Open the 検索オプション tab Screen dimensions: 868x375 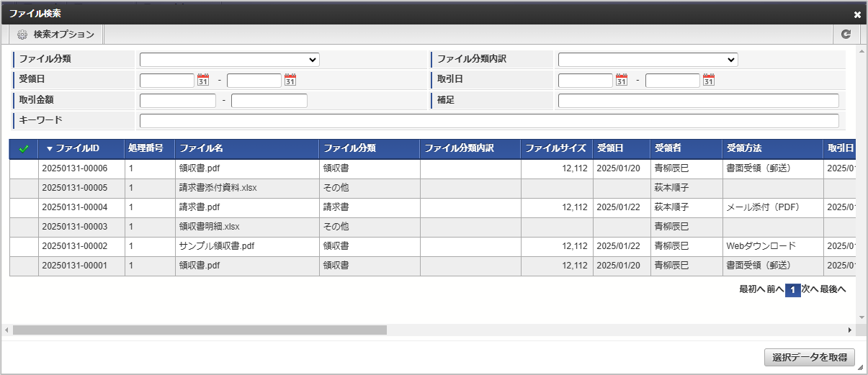pos(57,34)
